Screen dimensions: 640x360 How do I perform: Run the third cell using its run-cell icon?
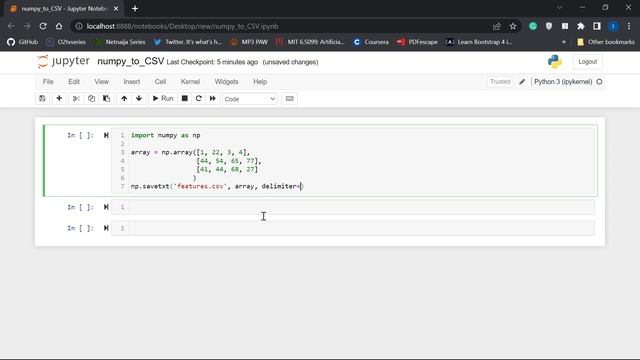click(106, 228)
